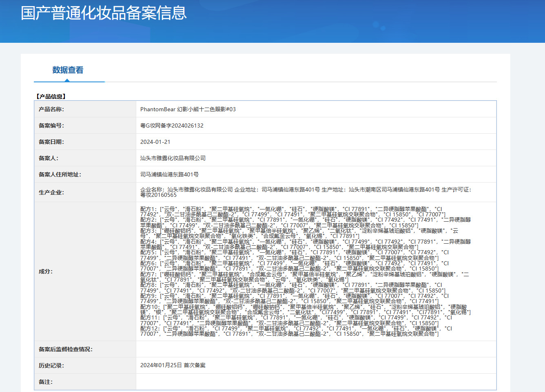Click the 历史记录 label cell

[85, 366]
